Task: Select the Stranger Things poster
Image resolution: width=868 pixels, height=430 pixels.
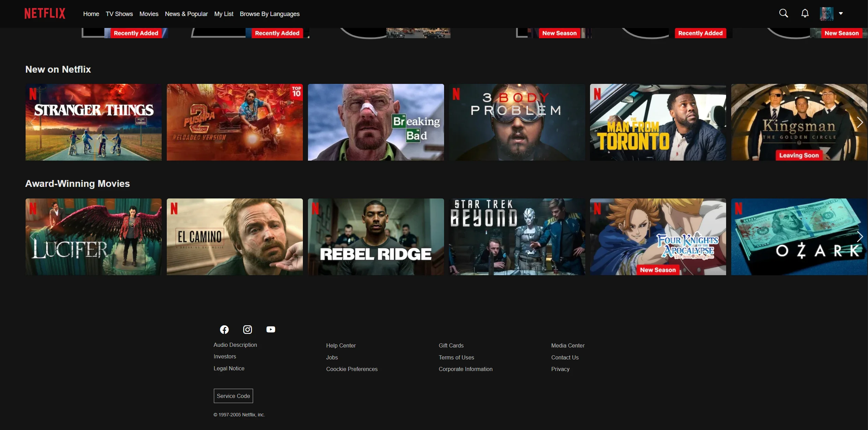Action: pyautogui.click(x=93, y=122)
